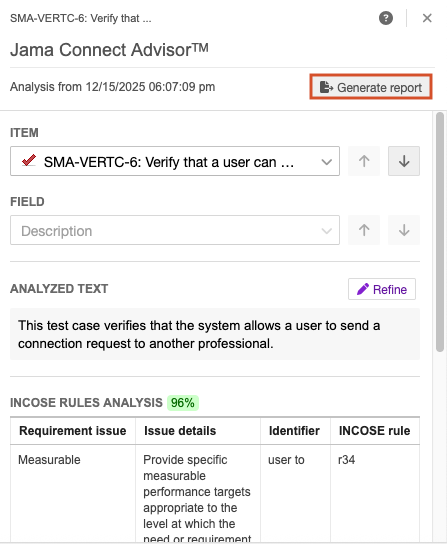Click the Generate report button
The height and width of the screenshot is (544, 447).
(x=371, y=87)
